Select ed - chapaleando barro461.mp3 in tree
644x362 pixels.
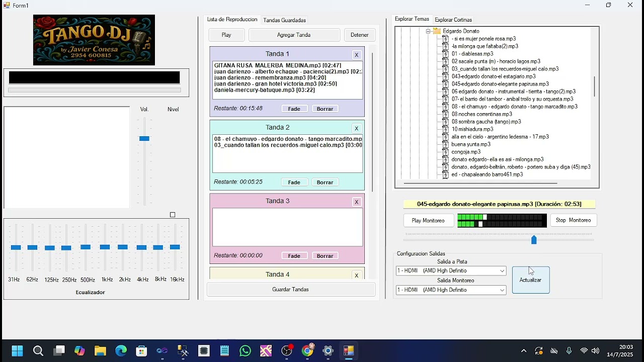tap(487, 174)
